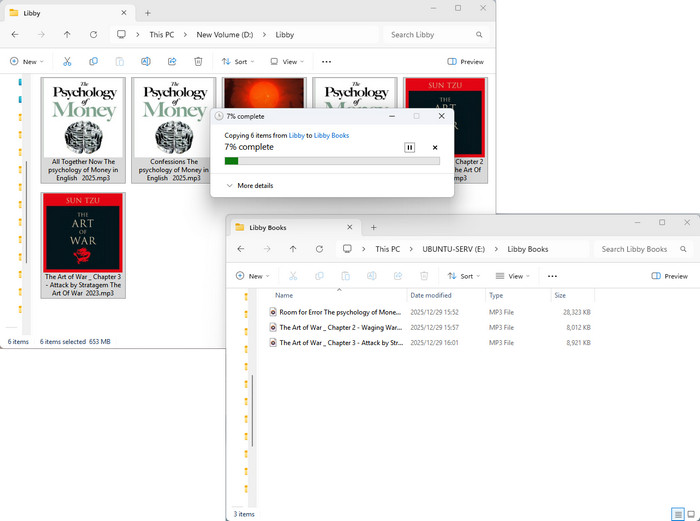Pause the copy operation
This screenshot has width=700, height=521.
(x=409, y=147)
